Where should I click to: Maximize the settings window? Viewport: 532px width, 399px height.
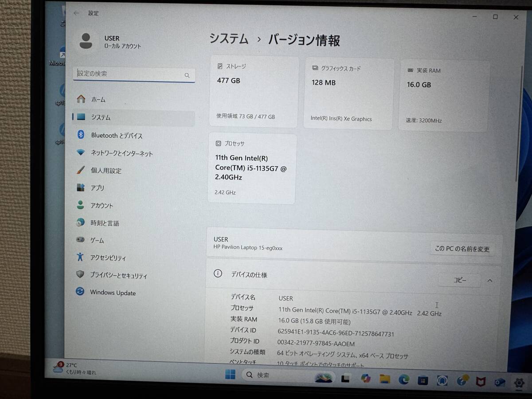point(495,17)
